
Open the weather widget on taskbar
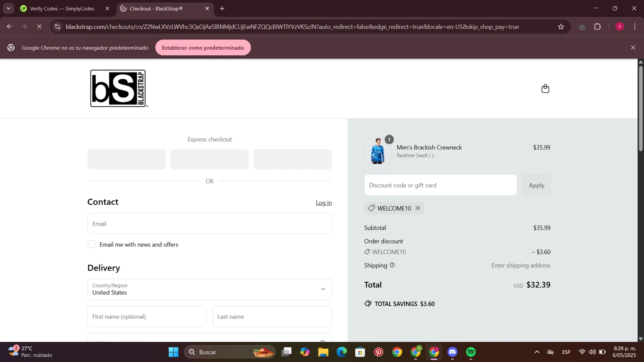click(30, 352)
